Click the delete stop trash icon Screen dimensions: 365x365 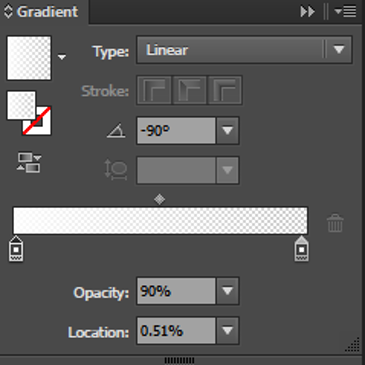click(x=335, y=223)
